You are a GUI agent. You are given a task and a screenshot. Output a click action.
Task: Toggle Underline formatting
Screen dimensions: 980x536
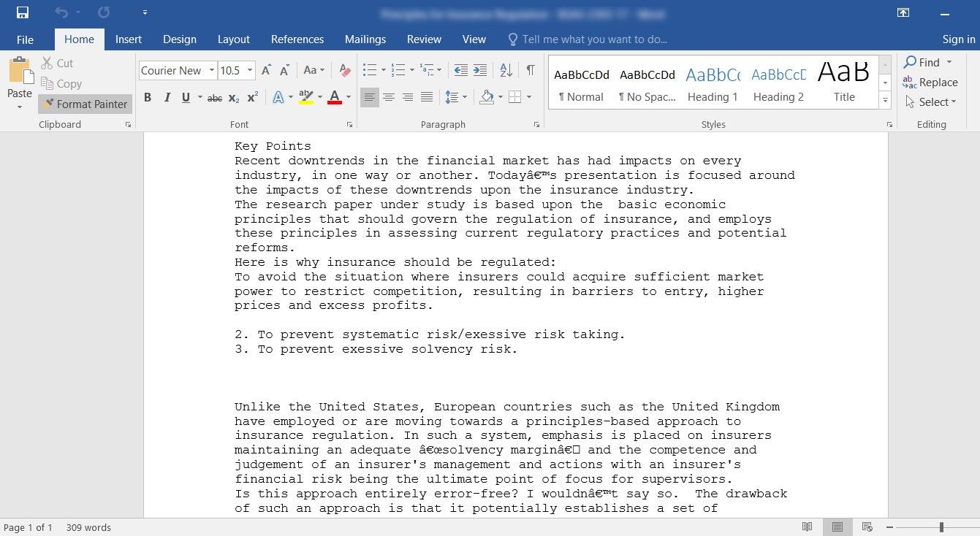pyautogui.click(x=186, y=97)
